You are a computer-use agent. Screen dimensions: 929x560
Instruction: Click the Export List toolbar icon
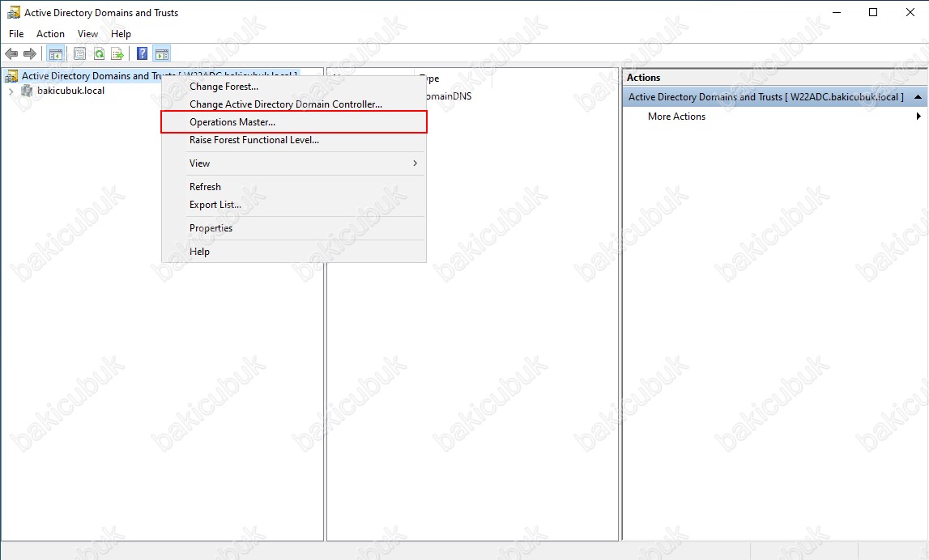(118, 54)
